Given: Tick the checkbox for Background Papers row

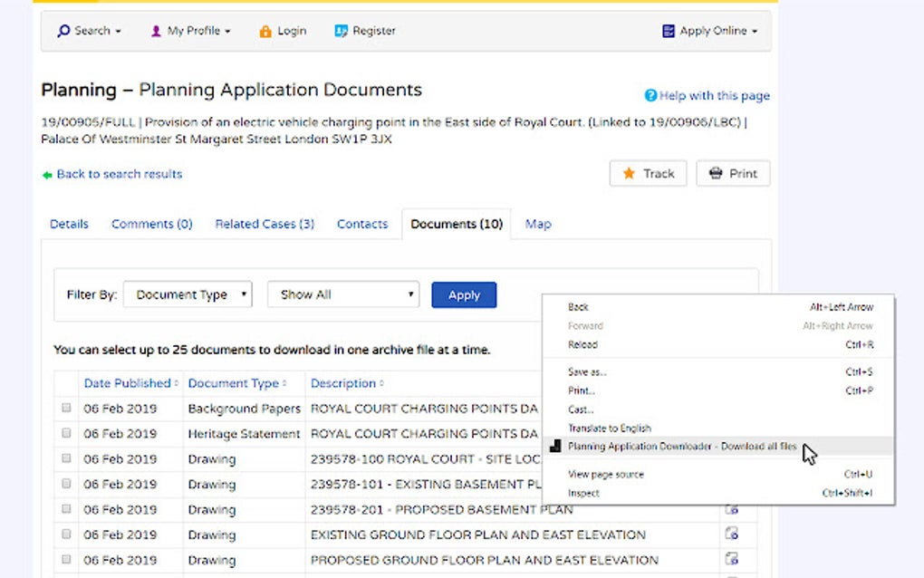Looking at the screenshot, I should coord(66,409).
